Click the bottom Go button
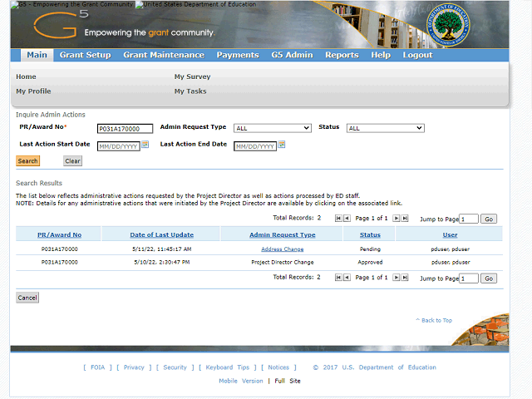532x399 pixels. coord(489,278)
